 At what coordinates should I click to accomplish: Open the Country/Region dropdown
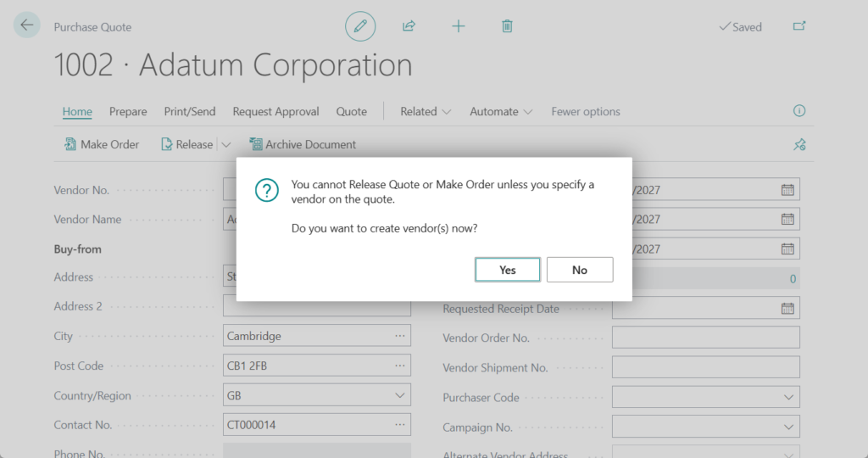pyautogui.click(x=400, y=396)
